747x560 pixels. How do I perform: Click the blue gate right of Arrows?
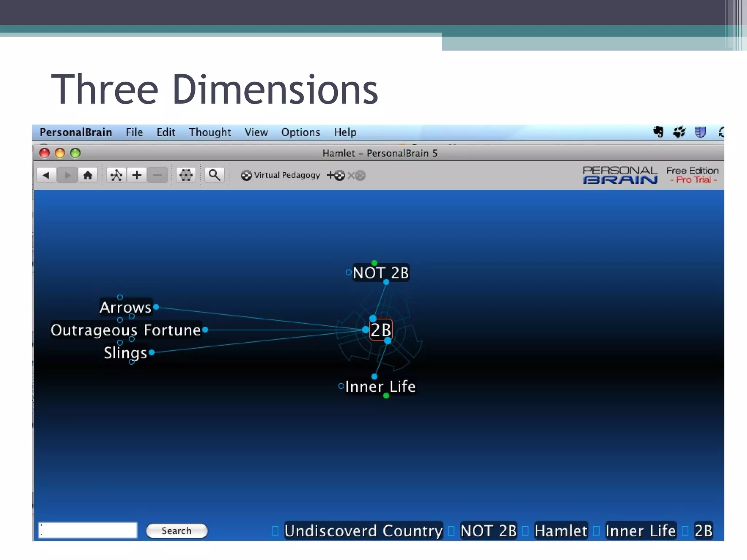point(156,307)
